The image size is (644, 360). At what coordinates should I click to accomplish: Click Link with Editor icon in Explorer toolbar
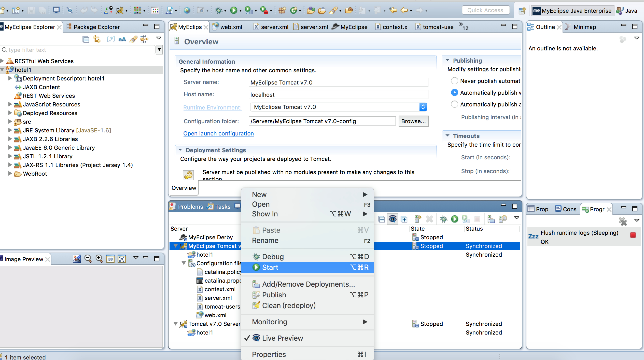pyautogui.click(x=97, y=39)
